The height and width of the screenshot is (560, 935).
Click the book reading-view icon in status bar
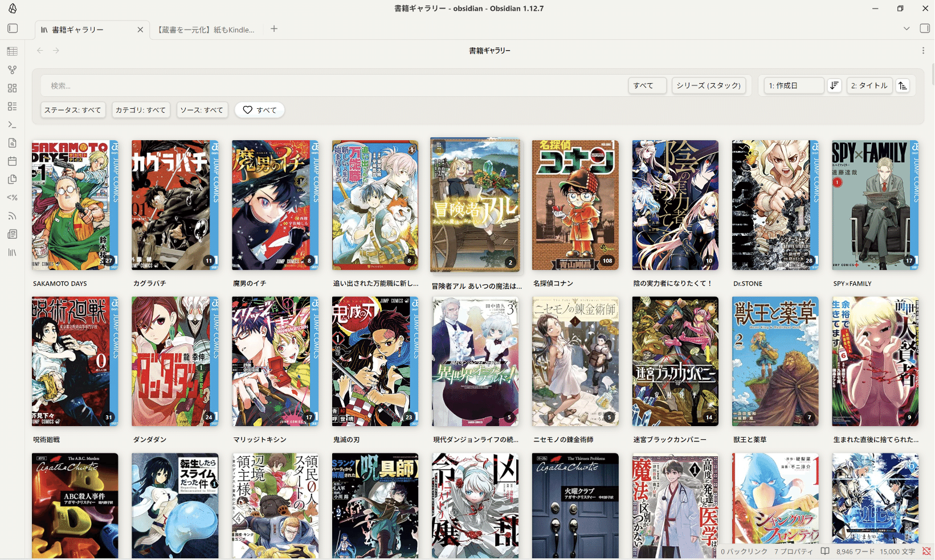click(x=824, y=551)
